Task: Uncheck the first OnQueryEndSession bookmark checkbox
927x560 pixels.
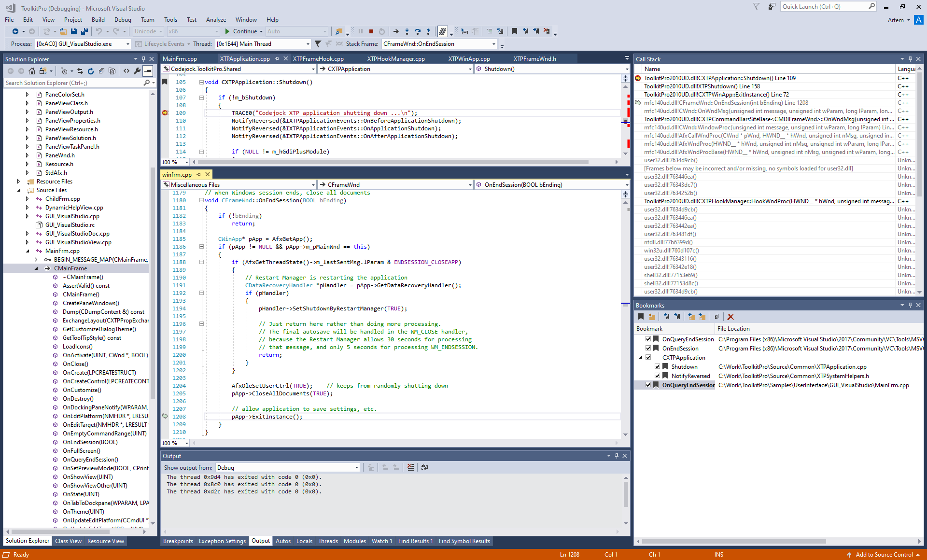Action: point(648,339)
